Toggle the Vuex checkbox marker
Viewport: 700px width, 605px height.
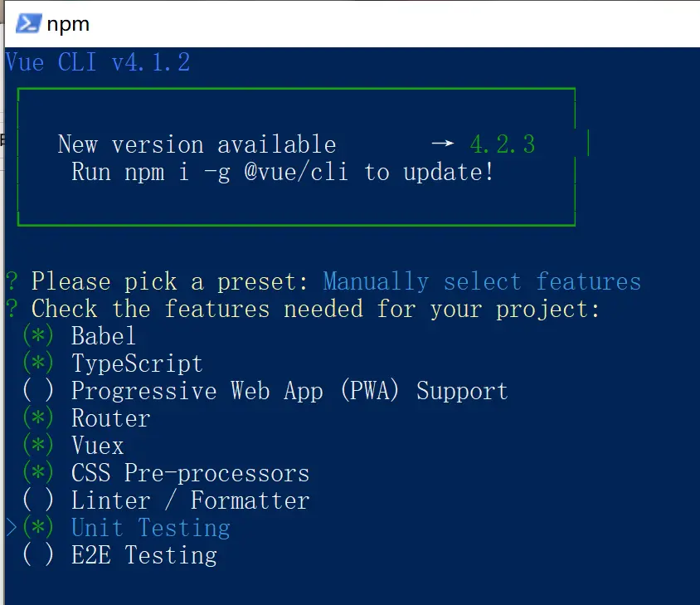pos(38,446)
